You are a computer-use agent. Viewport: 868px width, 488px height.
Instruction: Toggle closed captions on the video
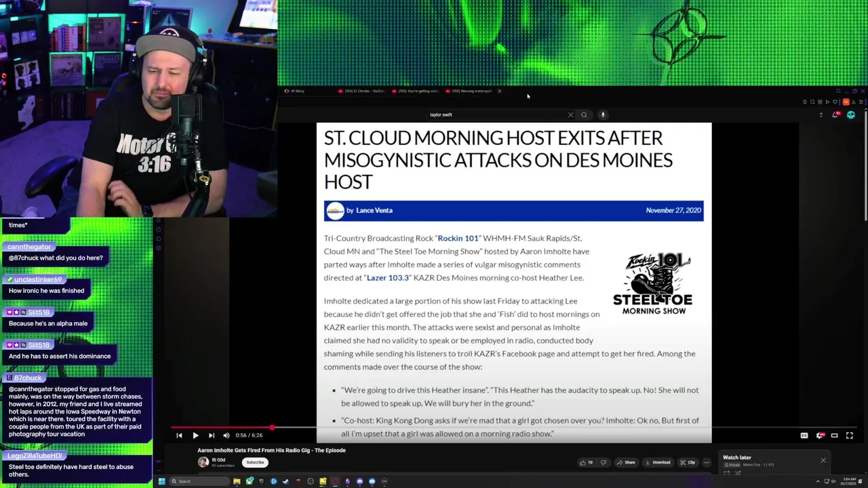click(804, 436)
